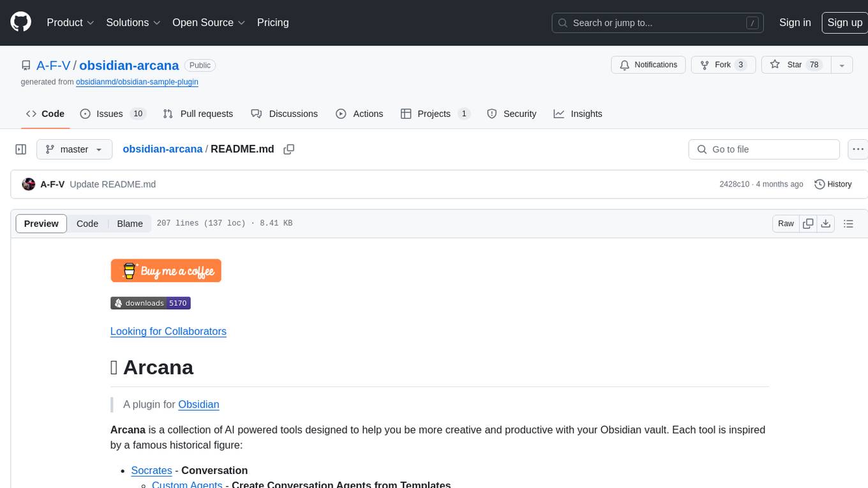Expand the Solutions menu

[x=133, y=22]
